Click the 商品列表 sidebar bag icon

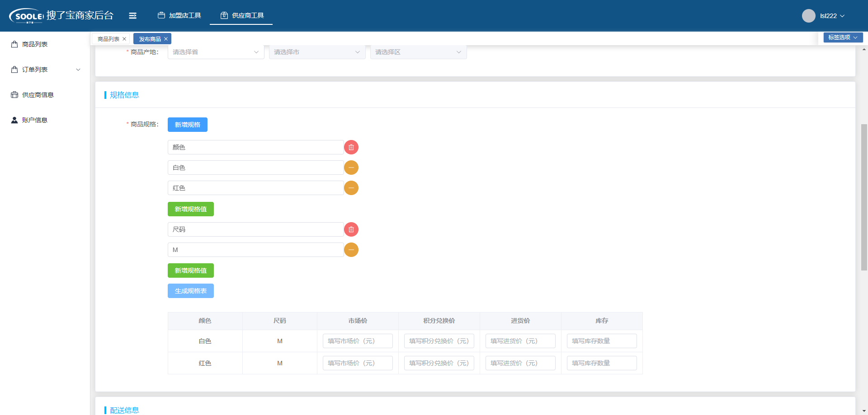pos(14,44)
